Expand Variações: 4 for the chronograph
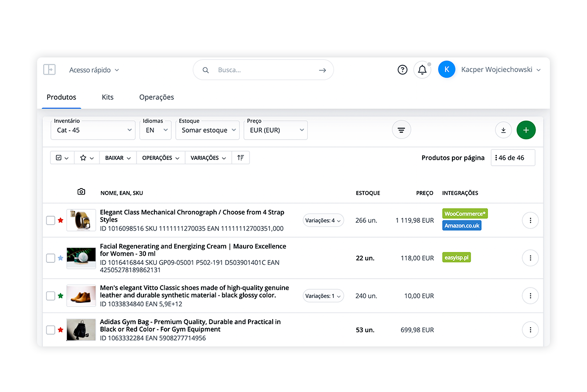This screenshot has height=392, width=587. [x=323, y=221]
